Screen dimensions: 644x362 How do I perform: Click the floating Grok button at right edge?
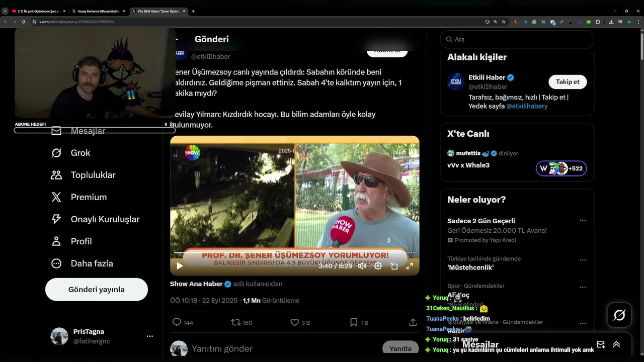(619, 315)
